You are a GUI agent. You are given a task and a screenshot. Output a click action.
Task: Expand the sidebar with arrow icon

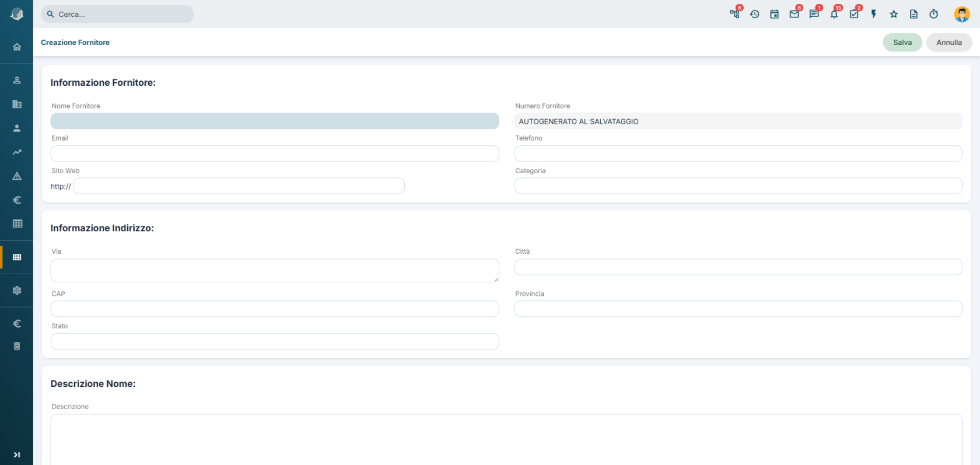point(17,454)
